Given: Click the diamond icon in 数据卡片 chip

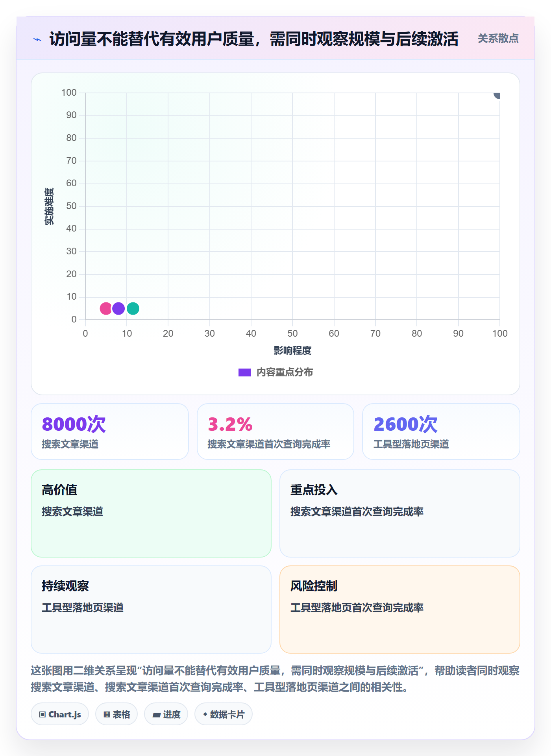Looking at the screenshot, I should [x=205, y=714].
